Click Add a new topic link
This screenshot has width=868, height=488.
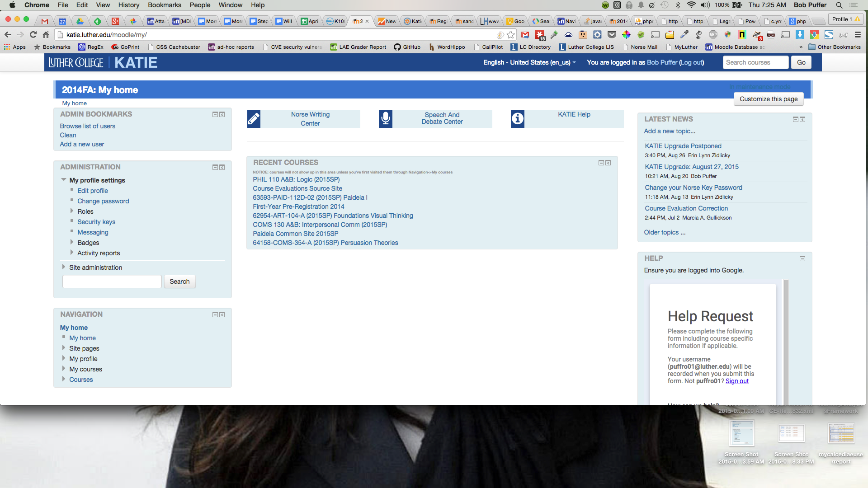point(670,131)
